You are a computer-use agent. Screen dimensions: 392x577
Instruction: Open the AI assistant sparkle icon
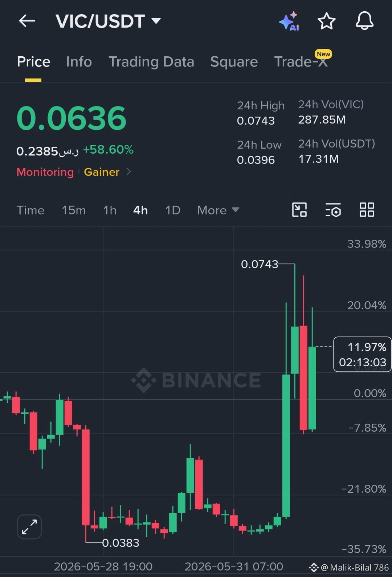(289, 21)
